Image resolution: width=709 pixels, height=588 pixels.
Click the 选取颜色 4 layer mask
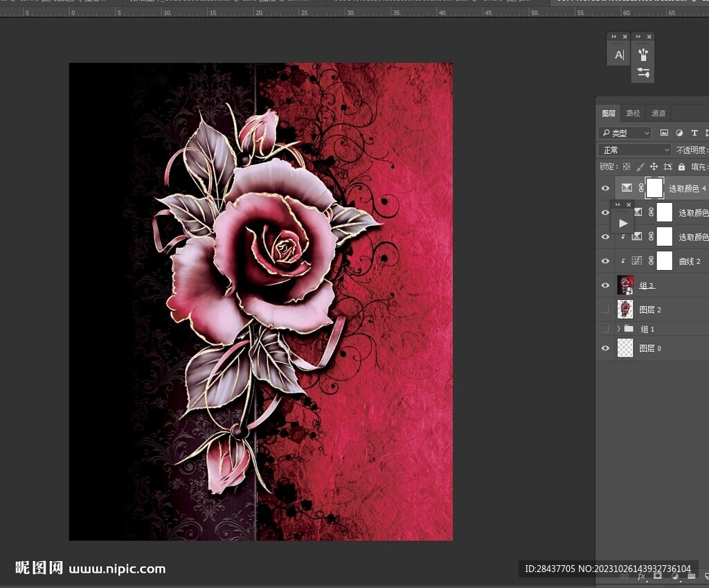(654, 188)
